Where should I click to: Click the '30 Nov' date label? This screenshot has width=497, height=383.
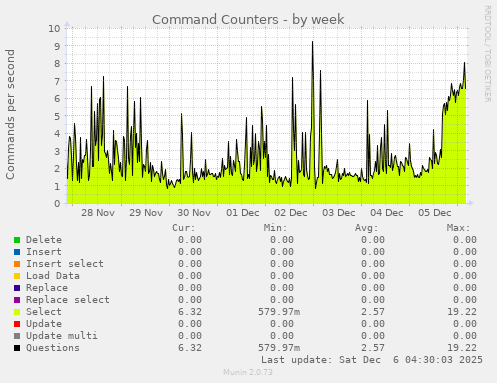[x=194, y=213]
